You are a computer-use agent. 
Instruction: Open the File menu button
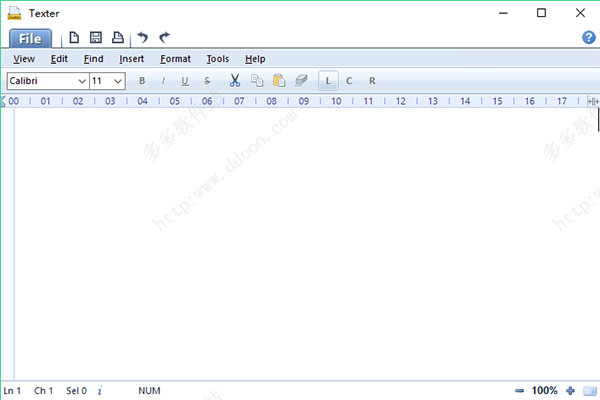30,38
